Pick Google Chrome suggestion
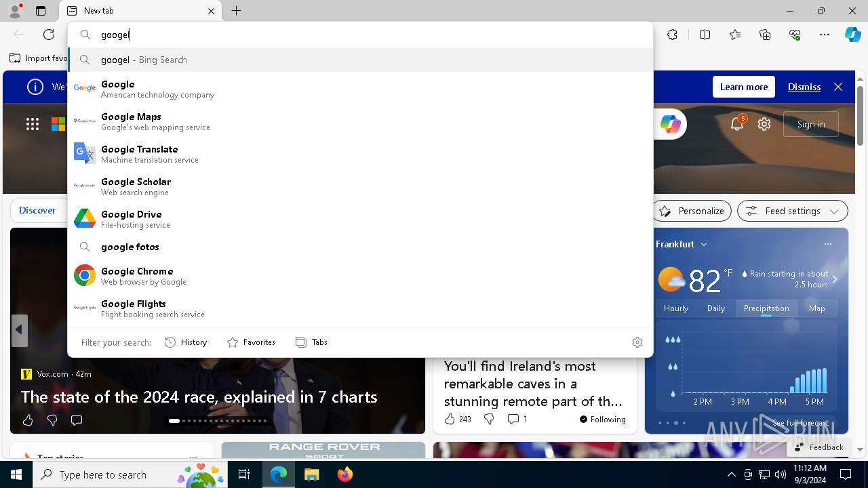This screenshot has height=488, width=868. pyautogui.click(x=360, y=276)
